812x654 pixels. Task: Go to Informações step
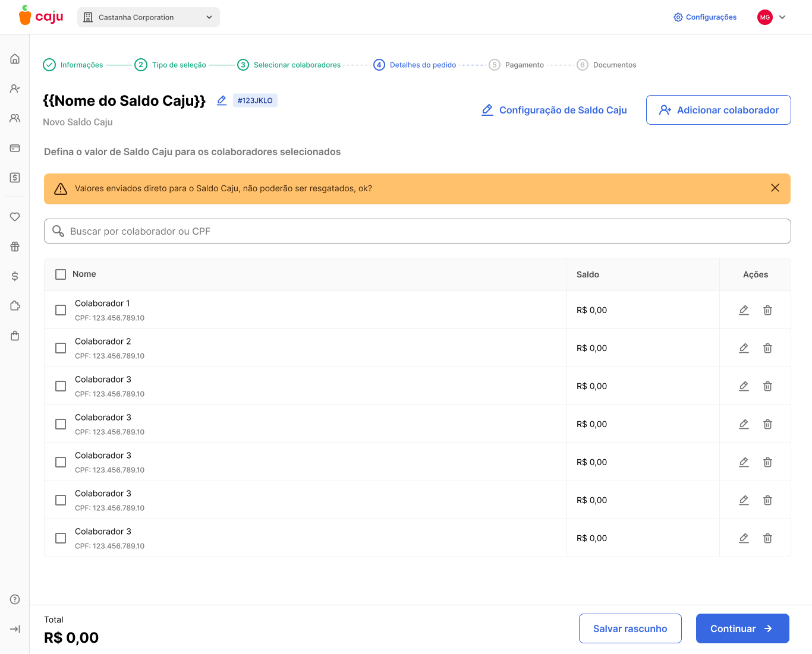(x=73, y=65)
